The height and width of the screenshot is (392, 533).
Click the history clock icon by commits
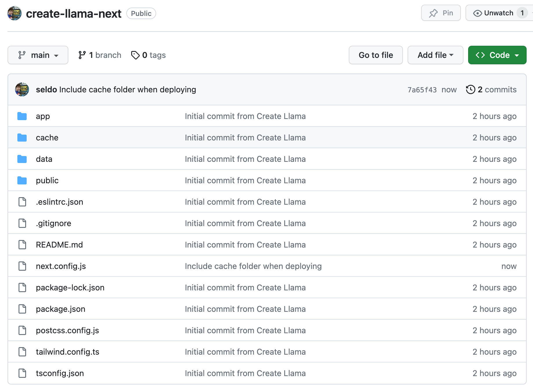[x=470, y=89]
